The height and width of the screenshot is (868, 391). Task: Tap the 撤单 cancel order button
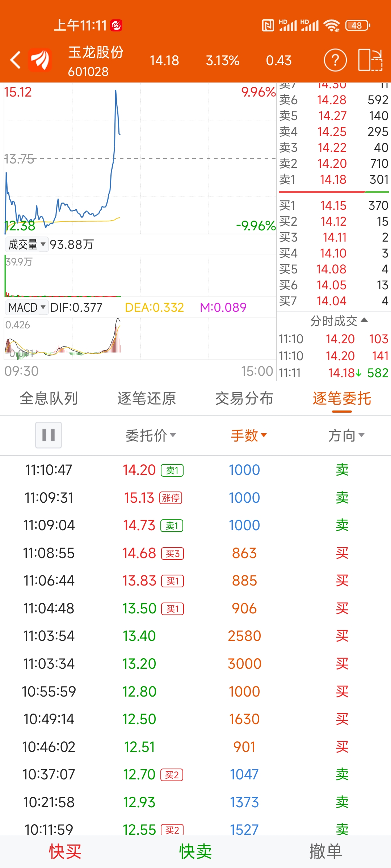(x=325, y=851)
